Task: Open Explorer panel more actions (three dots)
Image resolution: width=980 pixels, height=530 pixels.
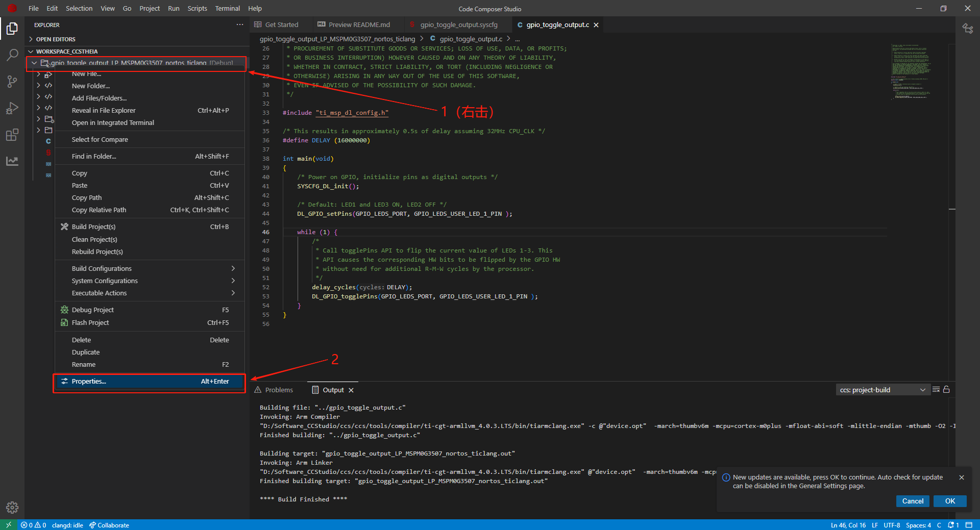Action: point(240,24)
